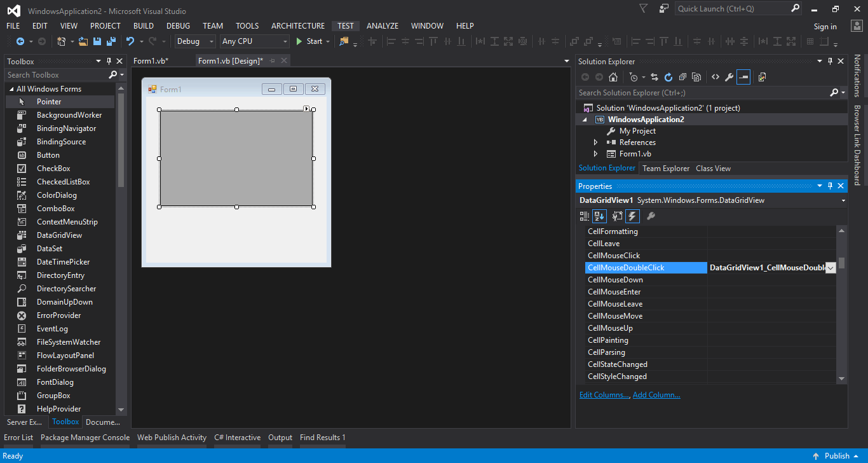
Task: Pin the Properties window auto-hide icon
Action: tap(830, 186)
